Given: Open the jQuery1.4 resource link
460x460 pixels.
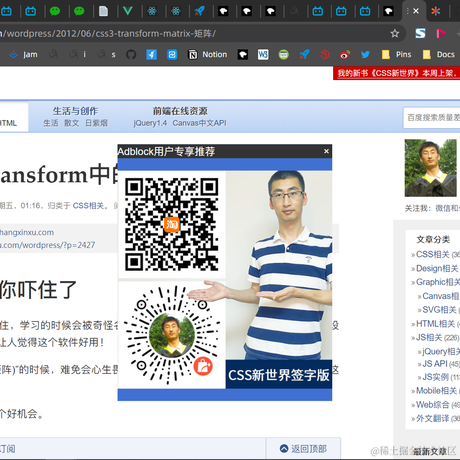Looking at the screenshot, I should click(150, 123).
